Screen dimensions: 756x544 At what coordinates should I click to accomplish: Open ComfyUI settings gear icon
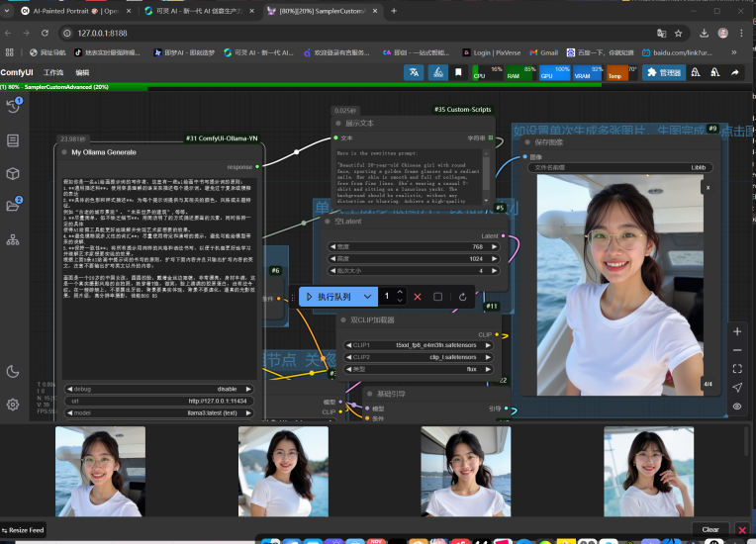click(13, 405)
